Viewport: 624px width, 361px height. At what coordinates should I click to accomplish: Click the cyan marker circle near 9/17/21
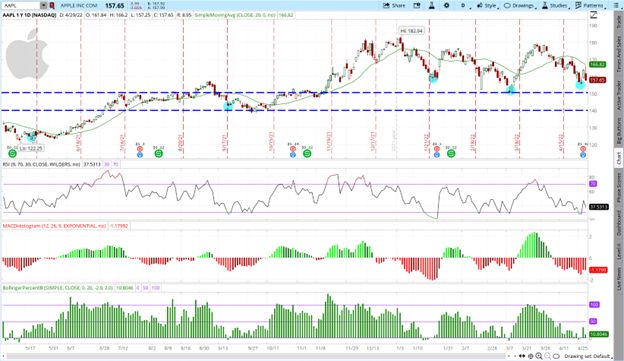(228, 106)
